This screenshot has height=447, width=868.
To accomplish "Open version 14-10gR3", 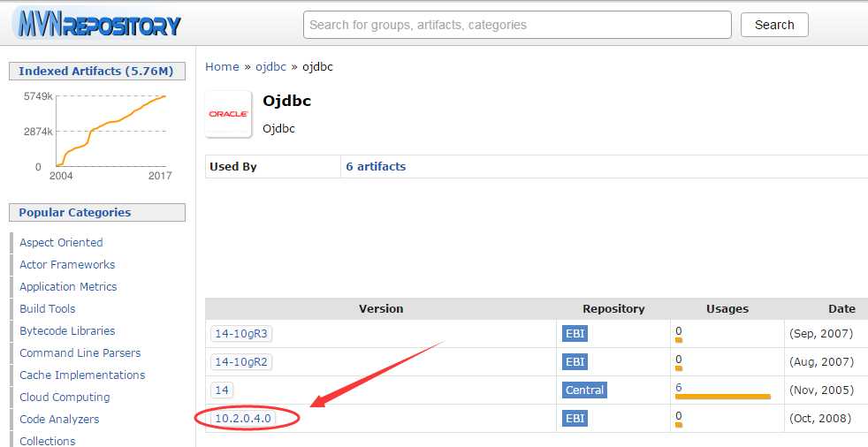I will [x=241, y=334].
